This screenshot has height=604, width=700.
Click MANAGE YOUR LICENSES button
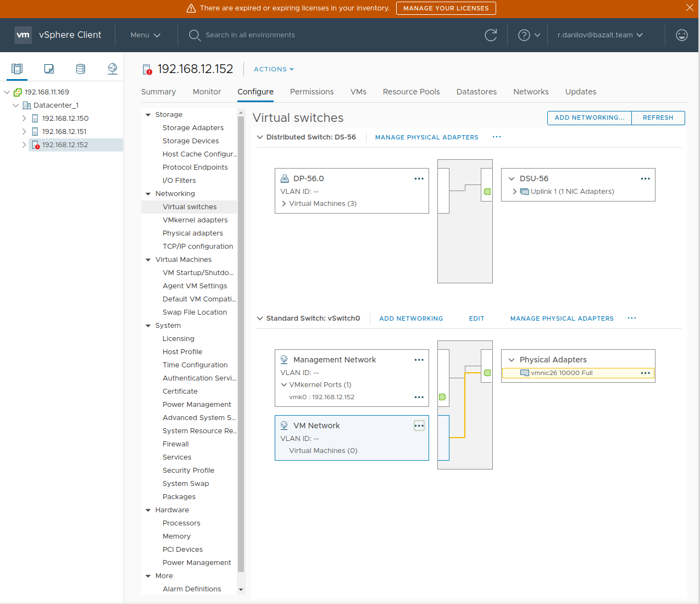click(x=446, y=8)
